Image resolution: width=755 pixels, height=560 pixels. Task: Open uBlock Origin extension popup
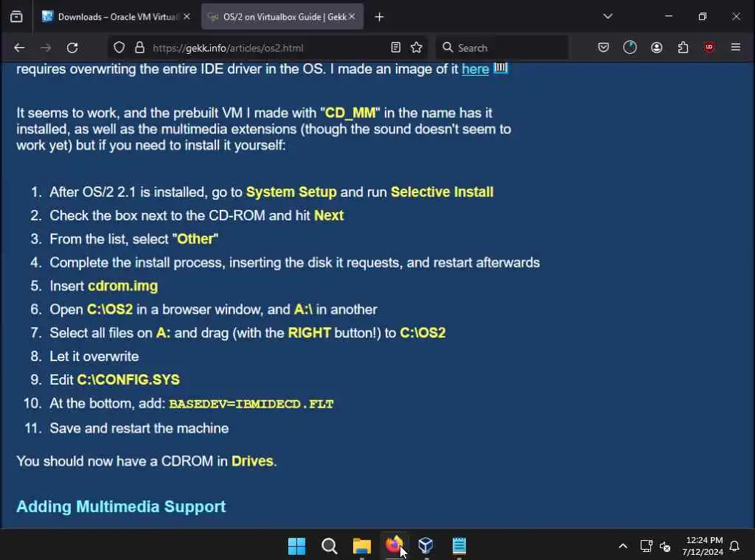click(709, 48)
